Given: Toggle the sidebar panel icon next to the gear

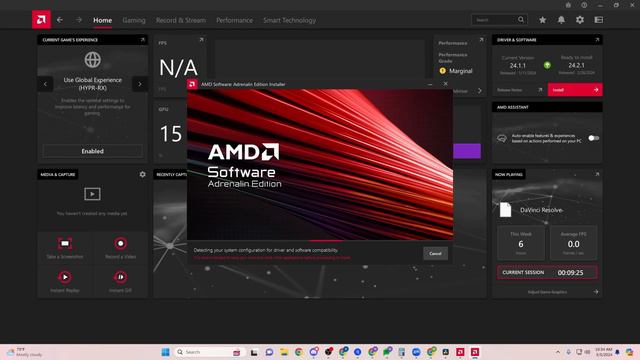Looking at the screenshot, I should pos(598,20).
